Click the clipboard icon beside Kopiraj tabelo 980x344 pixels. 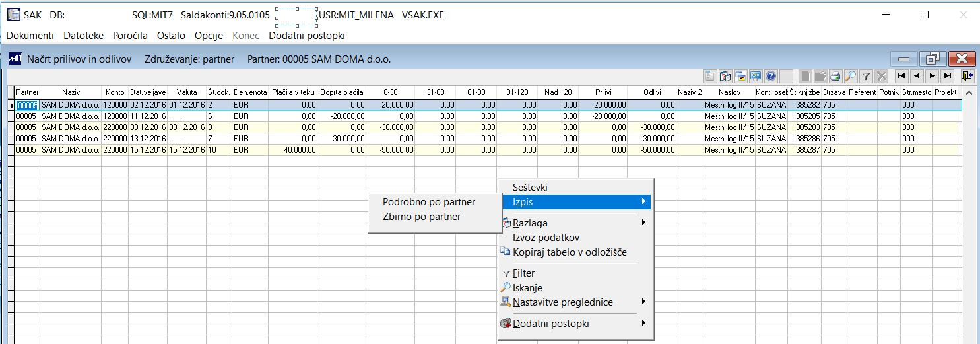(506, 252)
